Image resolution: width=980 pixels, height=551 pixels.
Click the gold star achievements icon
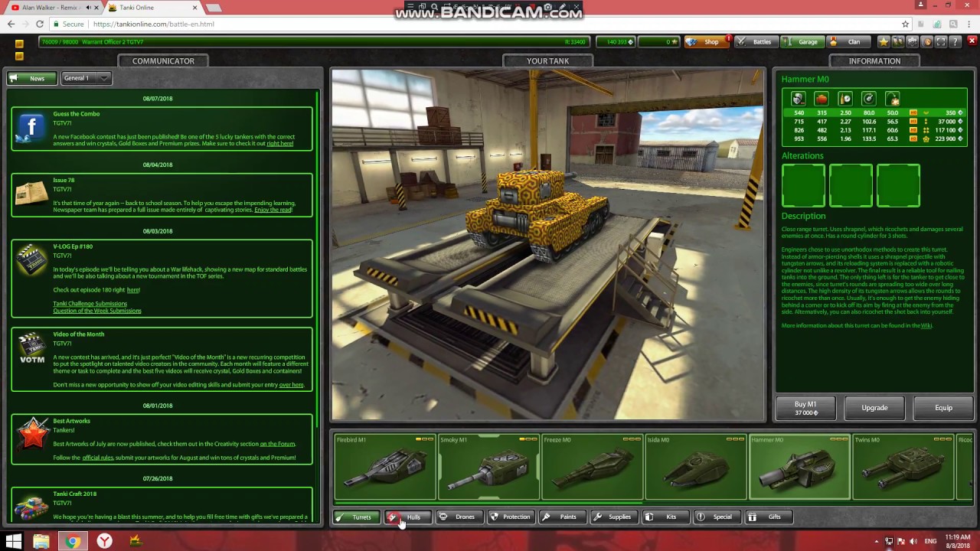click(884, 42)
